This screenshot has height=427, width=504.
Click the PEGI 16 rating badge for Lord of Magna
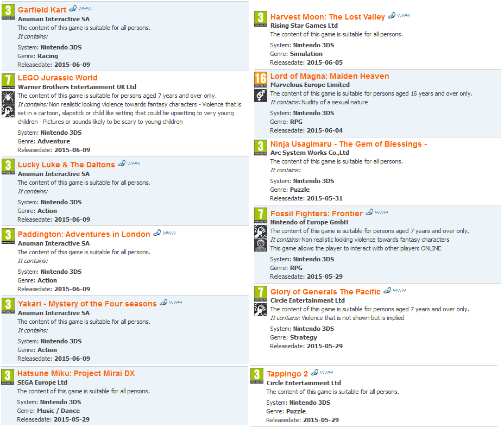[261, 79]
